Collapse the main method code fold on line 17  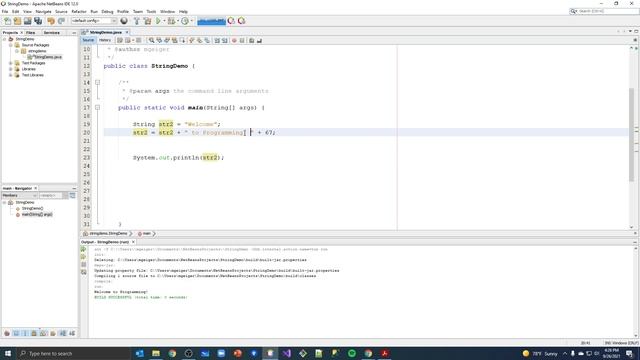98,108
